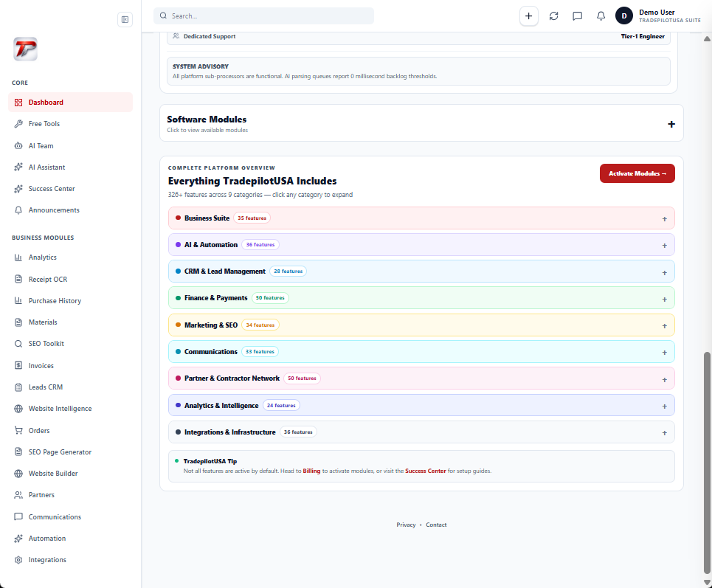Screen dimensions: 712x588
Task: Follow the Success Center link in tip
Action: pyautogui.click(x=426, y=471)
